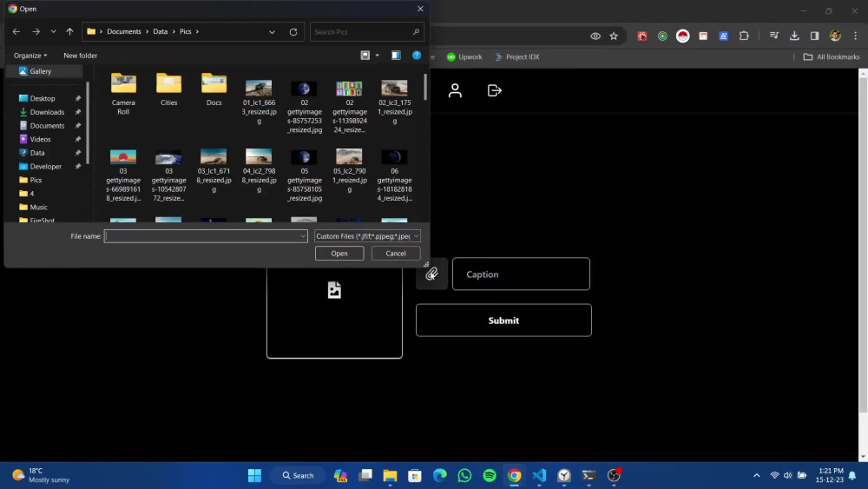
Task: Open All Bookmarks folder
Action: click(x=832, y=57)
